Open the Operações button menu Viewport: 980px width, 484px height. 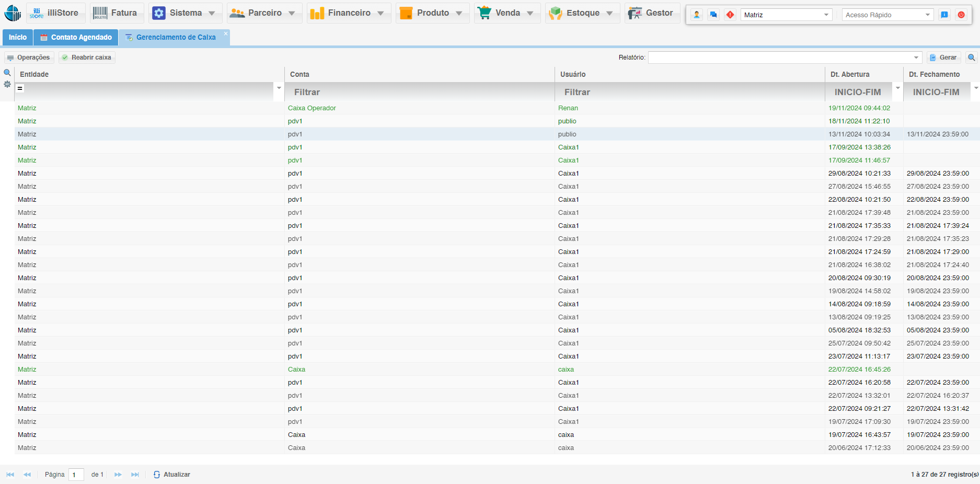click(x=29, y=57)
